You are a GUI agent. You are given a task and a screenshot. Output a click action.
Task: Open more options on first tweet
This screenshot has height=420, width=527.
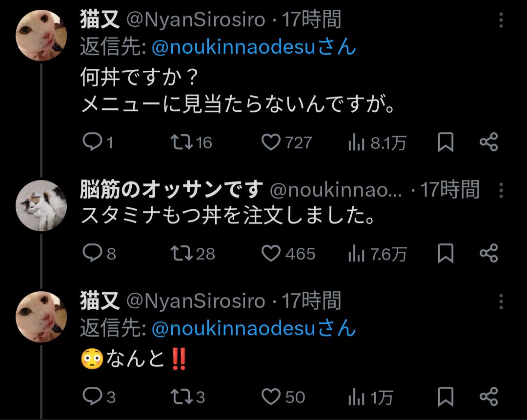pyautogui.click(x=501, y=20)
